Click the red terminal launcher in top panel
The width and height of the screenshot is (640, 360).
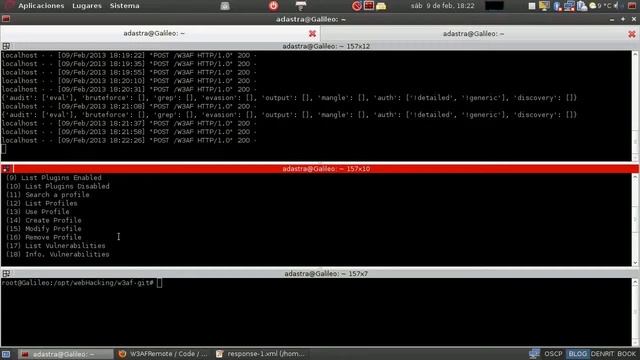[x=369, y=6]
